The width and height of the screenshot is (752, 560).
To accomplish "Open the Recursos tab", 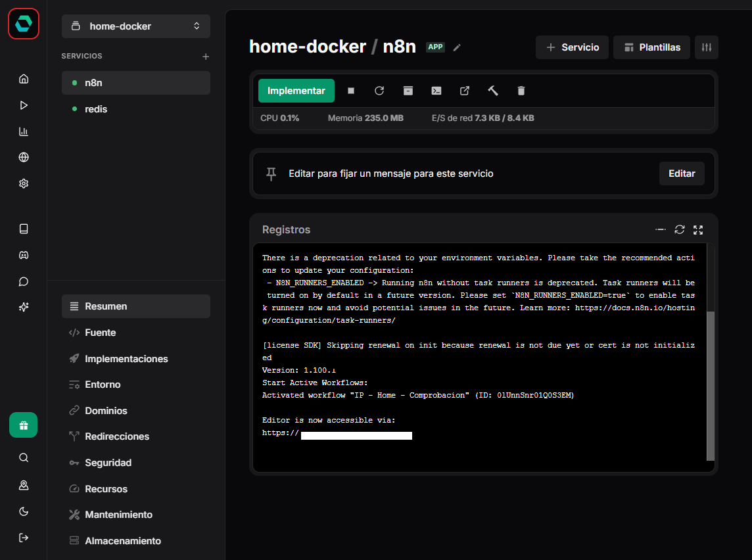I will [135, 489].
